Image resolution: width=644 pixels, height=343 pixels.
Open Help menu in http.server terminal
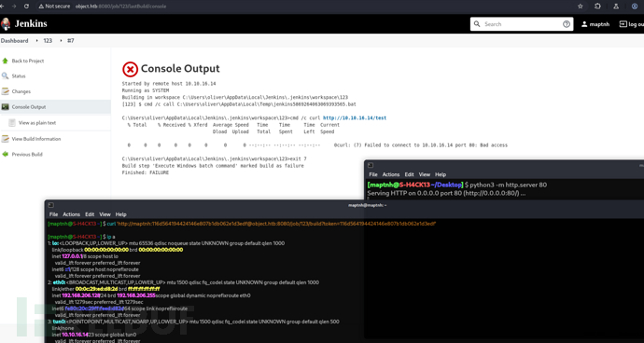point(441,174)
